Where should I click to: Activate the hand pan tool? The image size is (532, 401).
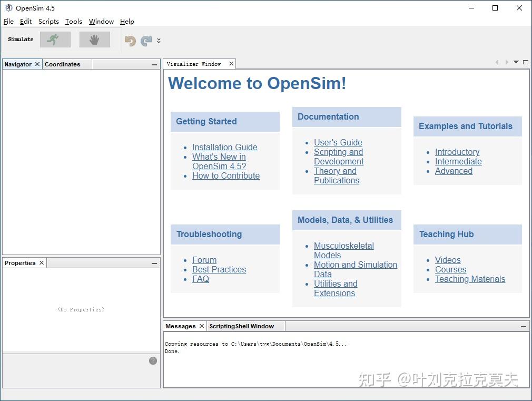94,40
